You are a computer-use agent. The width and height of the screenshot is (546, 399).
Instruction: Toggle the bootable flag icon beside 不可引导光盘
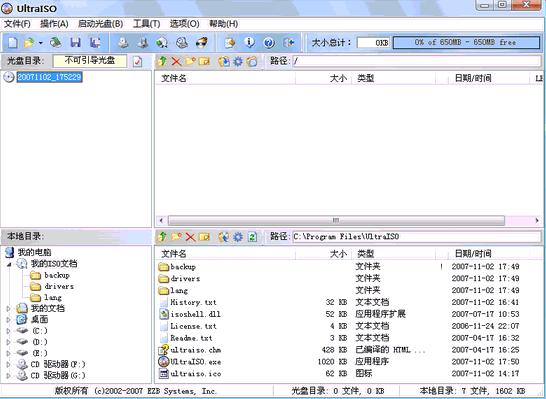coord(138,62)
